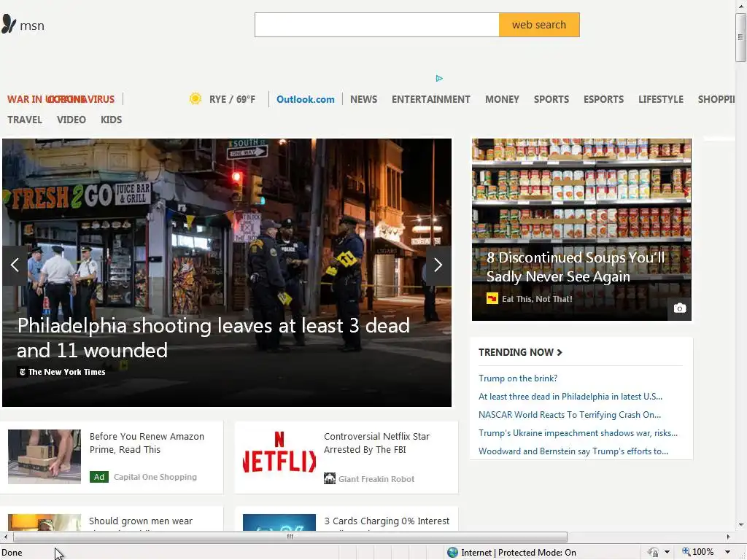Click the 100% zoom level text

click(x=703, y=552)
